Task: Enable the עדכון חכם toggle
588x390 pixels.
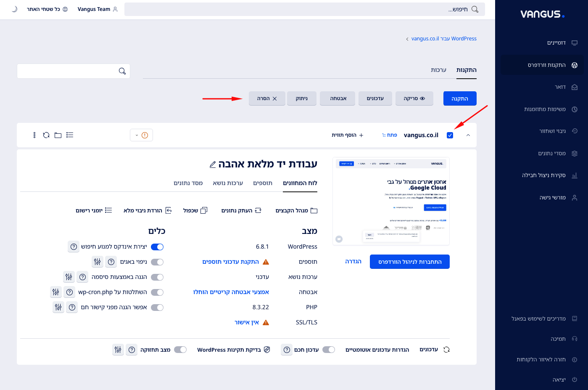Action: point(329,350)
